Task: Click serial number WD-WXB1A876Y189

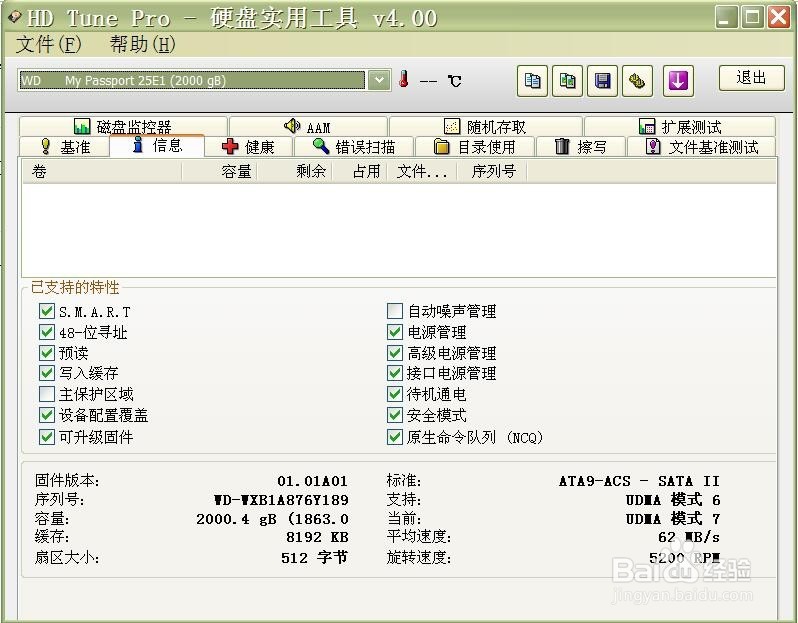Action: 281,500
